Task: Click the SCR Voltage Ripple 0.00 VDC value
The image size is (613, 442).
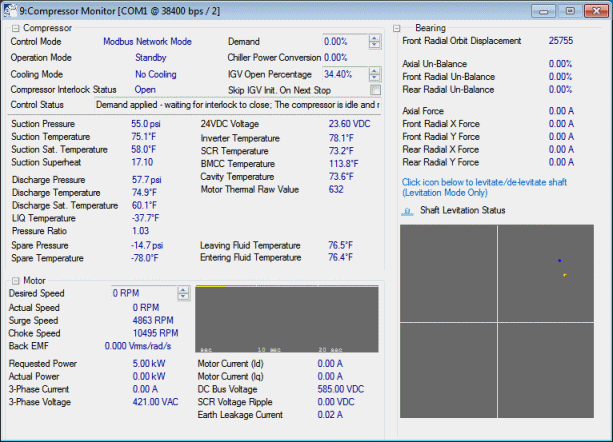Action: click(x=336, y=402)
